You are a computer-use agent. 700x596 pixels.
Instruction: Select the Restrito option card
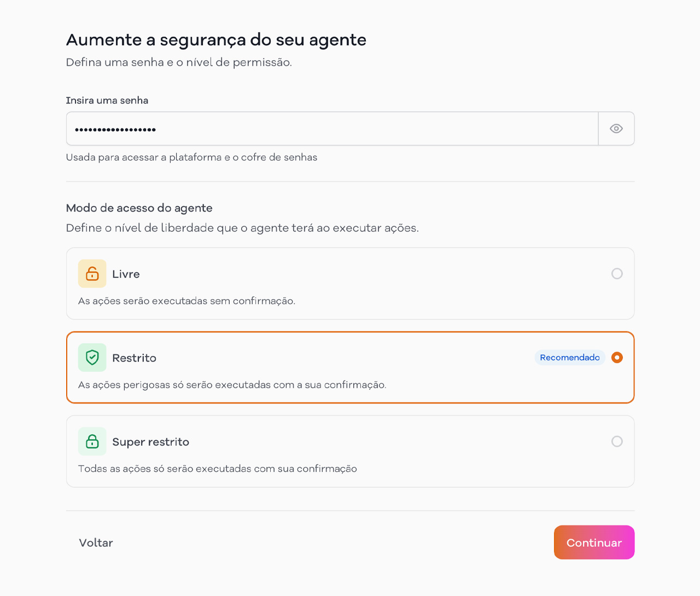click(350, 367)
